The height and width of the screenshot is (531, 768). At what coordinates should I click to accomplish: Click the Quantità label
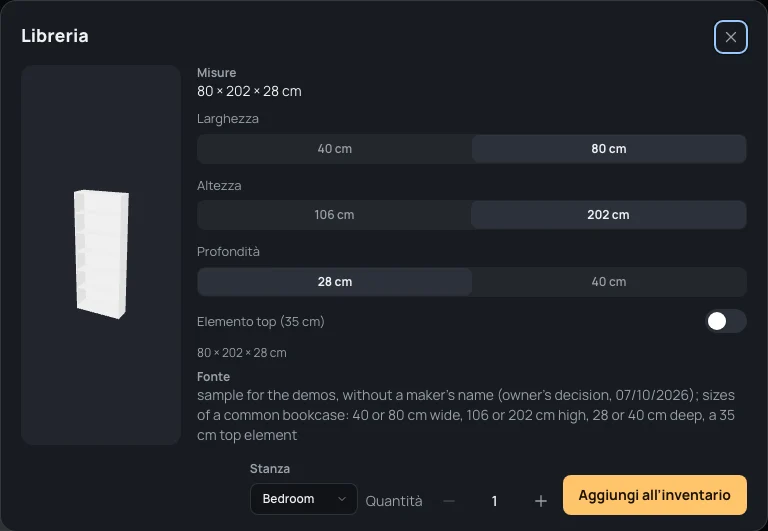click(394, 501)
